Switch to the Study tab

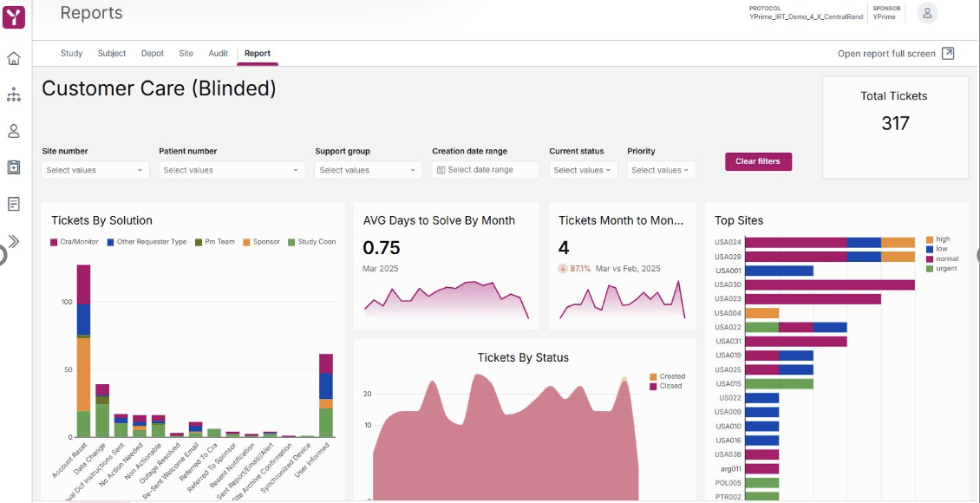(71, 53)
